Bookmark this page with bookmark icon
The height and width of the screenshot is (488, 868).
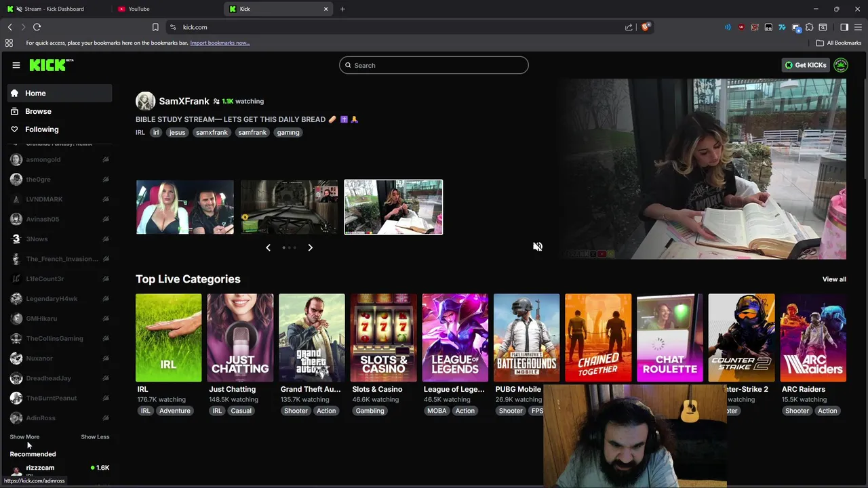coord(155,27)
